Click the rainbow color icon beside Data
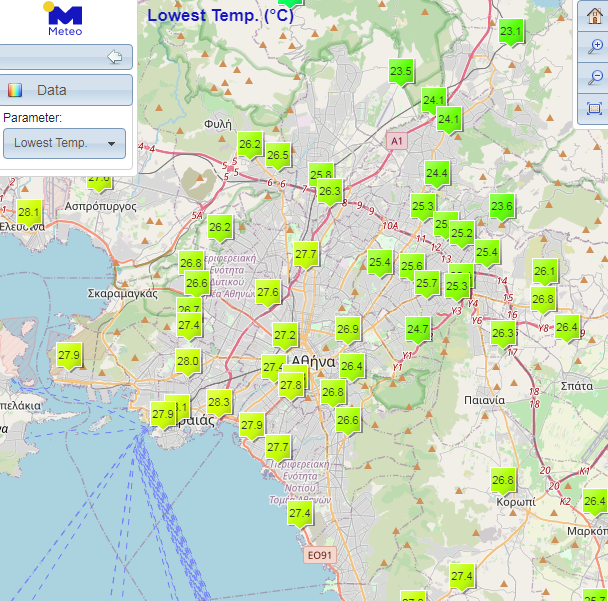Screen dimensions: 608x601 (15, 90)
